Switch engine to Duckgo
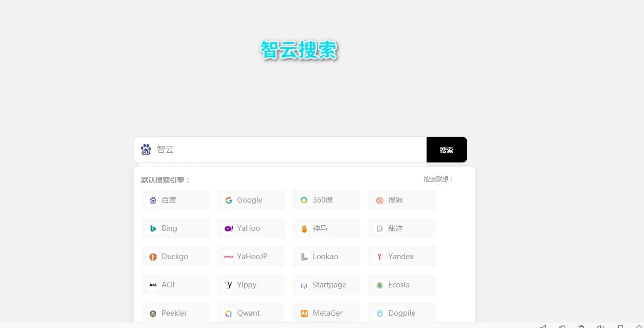 [175, 257]
